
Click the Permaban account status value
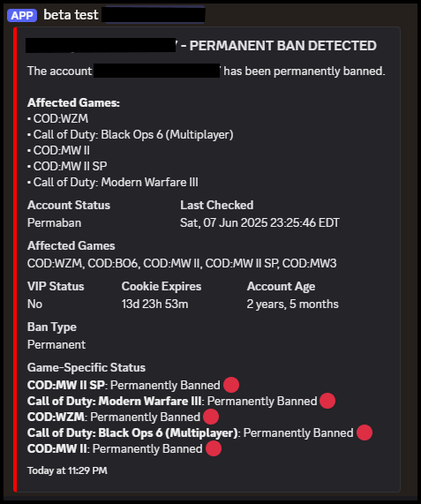tap(54, 223)
